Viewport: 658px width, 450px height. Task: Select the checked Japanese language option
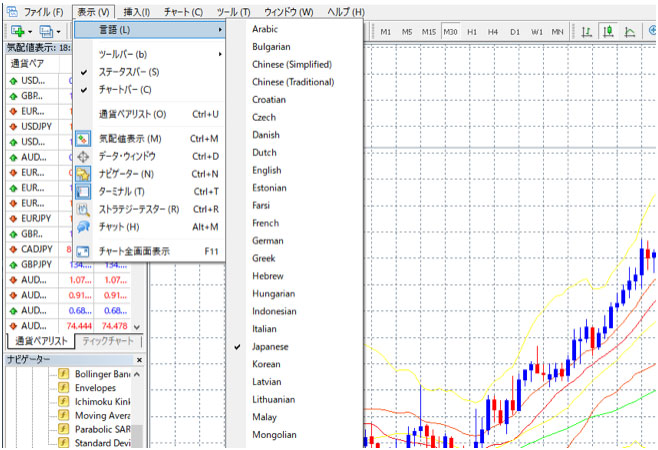point(294,347)
